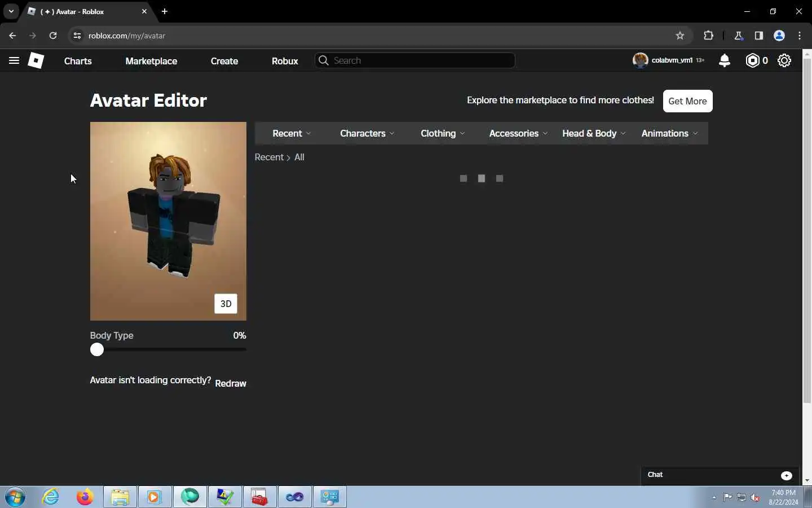
Task: Click Recent in the breadcrumb
Action: [x=269, y=157]
